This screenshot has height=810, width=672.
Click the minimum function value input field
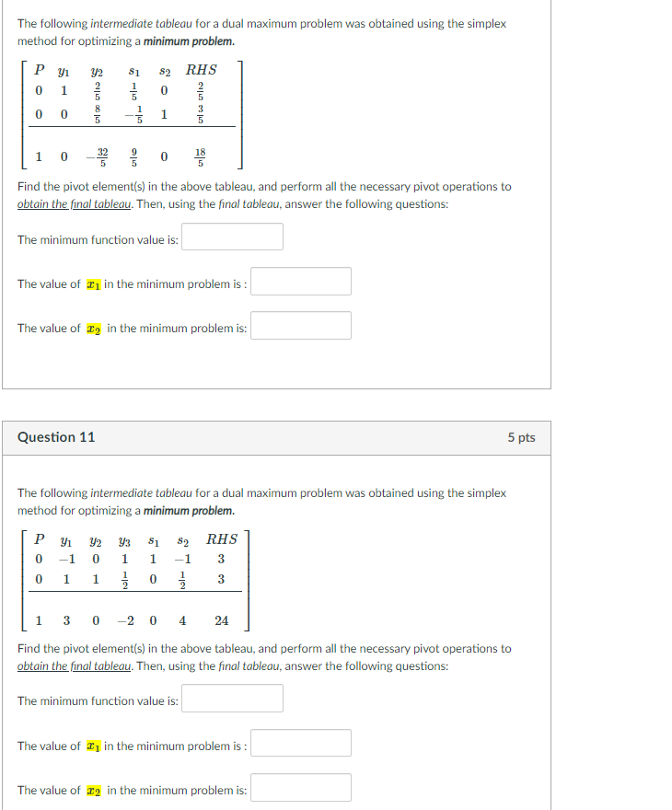(231, 237)
